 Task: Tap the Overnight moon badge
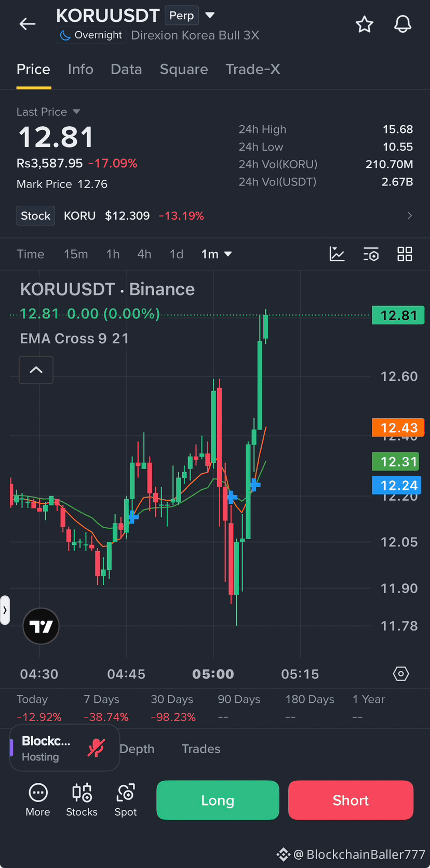(91, 35)
